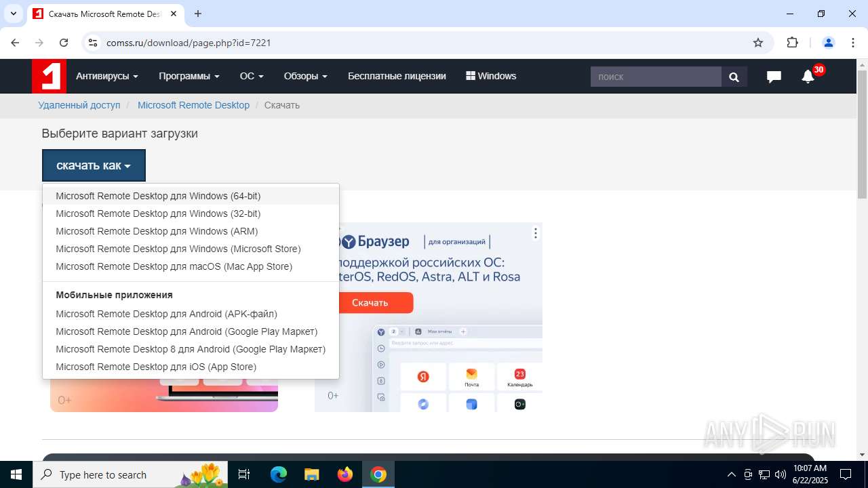Click the search magnifier button
This screenshot has height=488, width=868.
click(734, 77)
